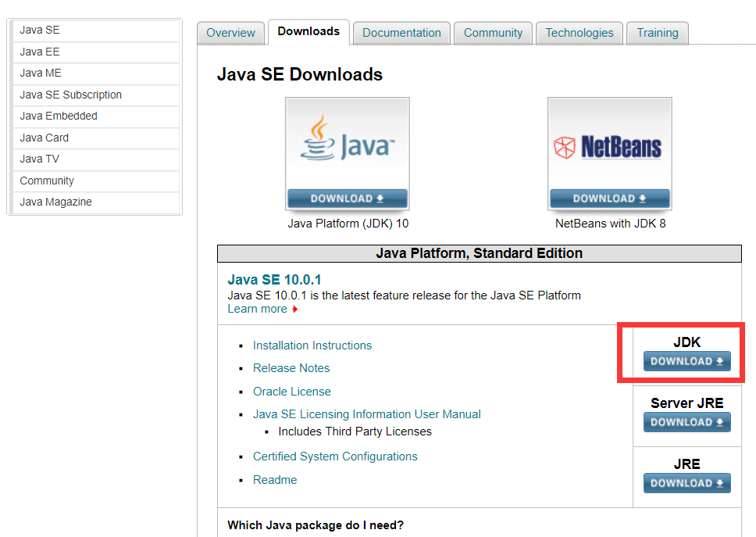
Task: View the Oracle License link
Action: click(x=291, y=392)
